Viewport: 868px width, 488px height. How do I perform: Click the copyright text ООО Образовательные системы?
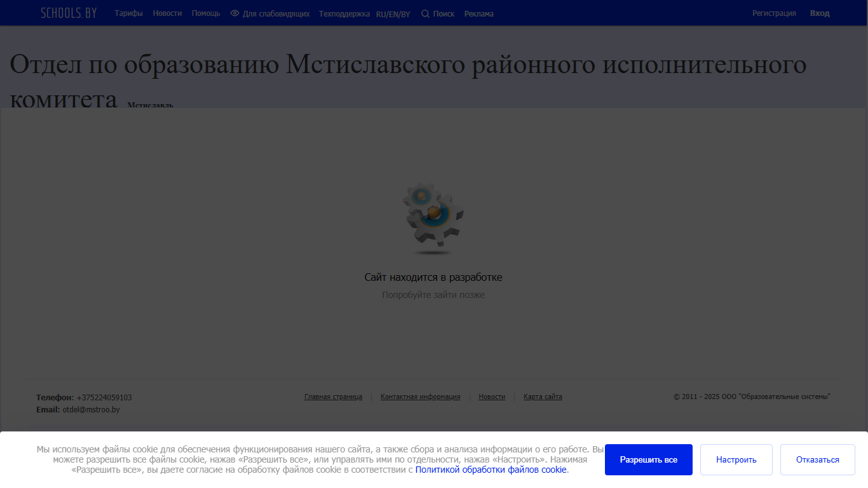click(x=752, y=396)
